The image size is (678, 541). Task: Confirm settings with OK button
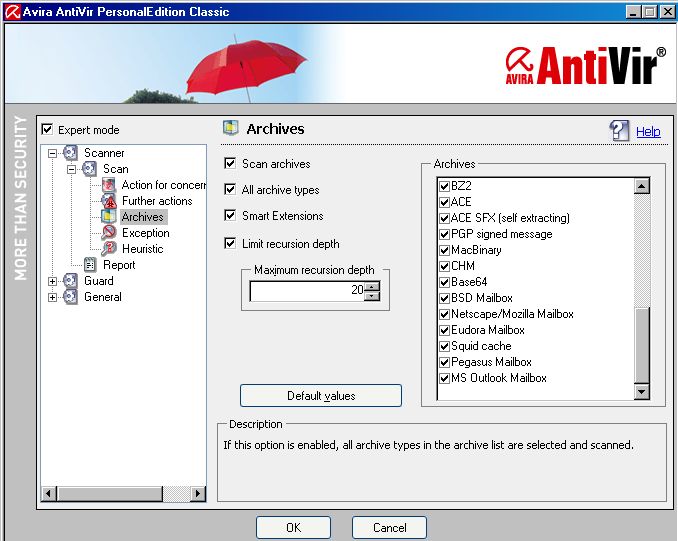pos(293,528)
